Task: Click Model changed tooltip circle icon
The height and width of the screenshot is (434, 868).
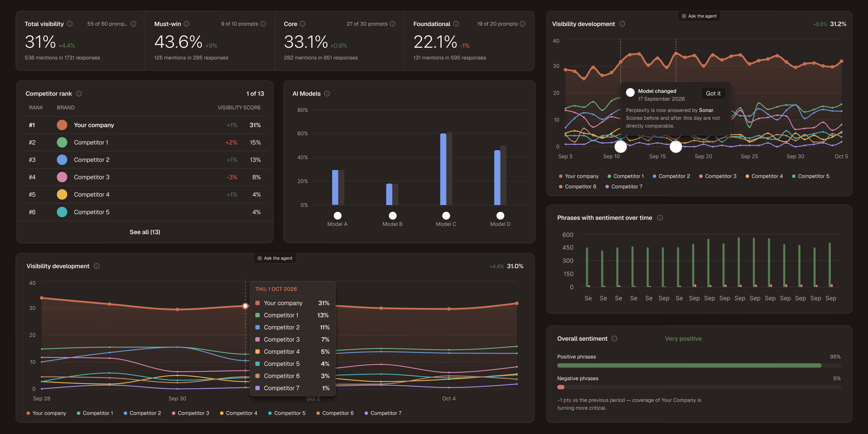Action: pos(630,93)
